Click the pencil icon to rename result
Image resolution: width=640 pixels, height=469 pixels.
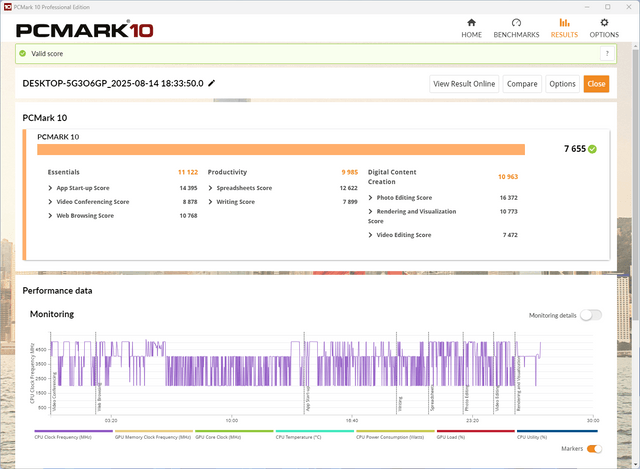(x=211, y=83)
